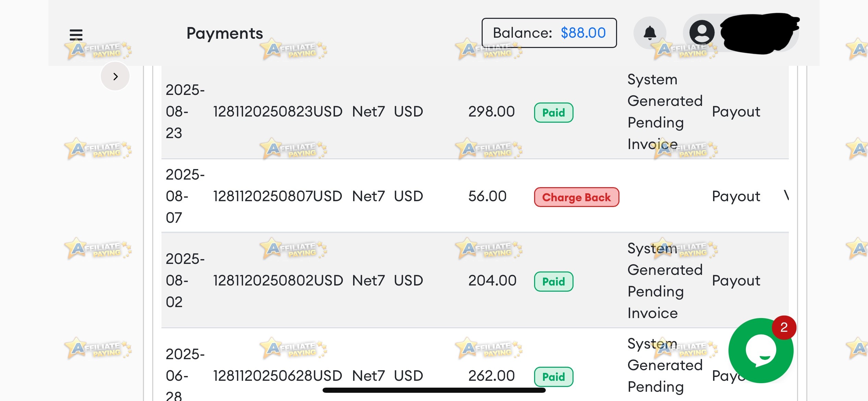Image resolution: width=868 pixels, height=401 pixels.
Task: Click the red chat unread badge
Action: [784, 327]
